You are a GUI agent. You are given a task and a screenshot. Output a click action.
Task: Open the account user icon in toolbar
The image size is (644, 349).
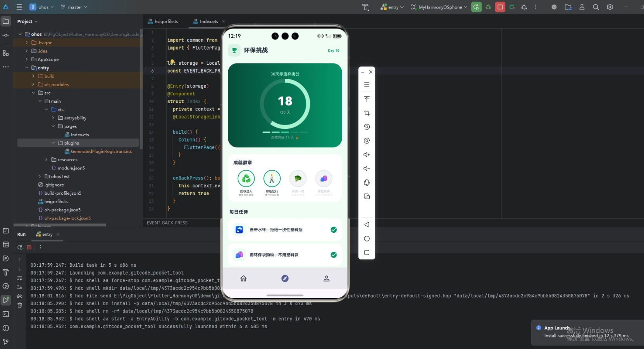coord(582,7)
